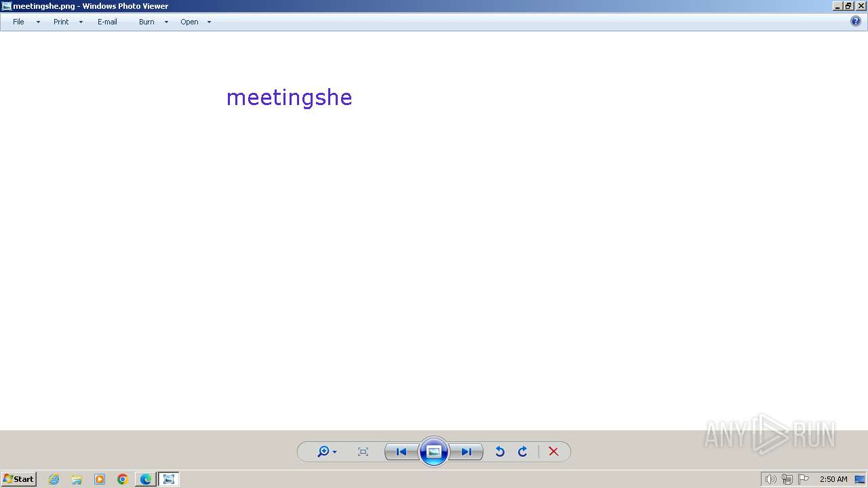The height and width of the screenshot is (488, 868).
Task: Play slide show with center button
Action: click(434, 451)
